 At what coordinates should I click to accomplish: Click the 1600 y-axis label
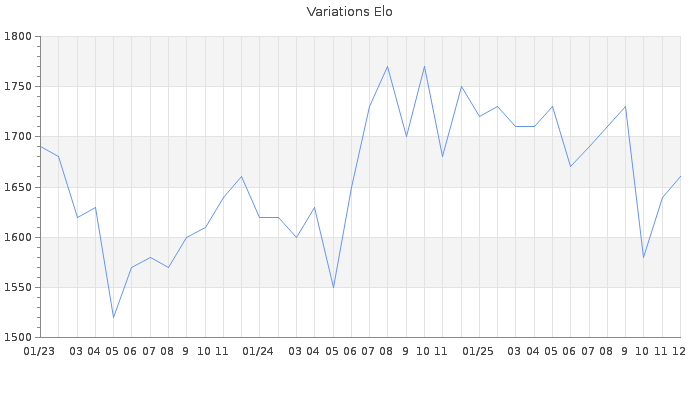[18, 237]
